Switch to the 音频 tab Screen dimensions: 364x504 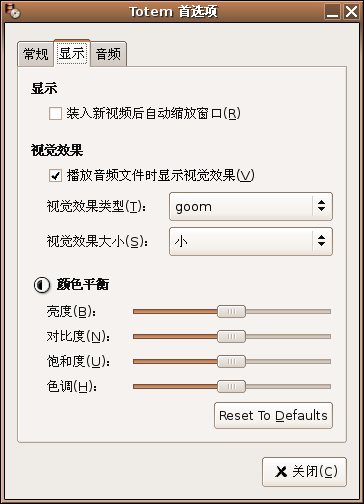pos(108,54)
